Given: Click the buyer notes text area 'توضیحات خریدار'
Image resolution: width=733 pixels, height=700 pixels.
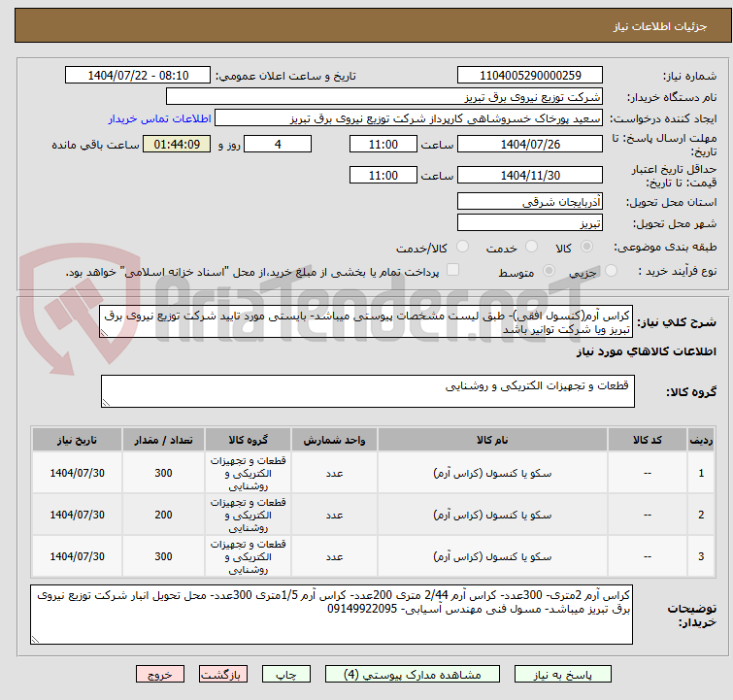Looking at the screenshot, I should (x=331, y=615).
